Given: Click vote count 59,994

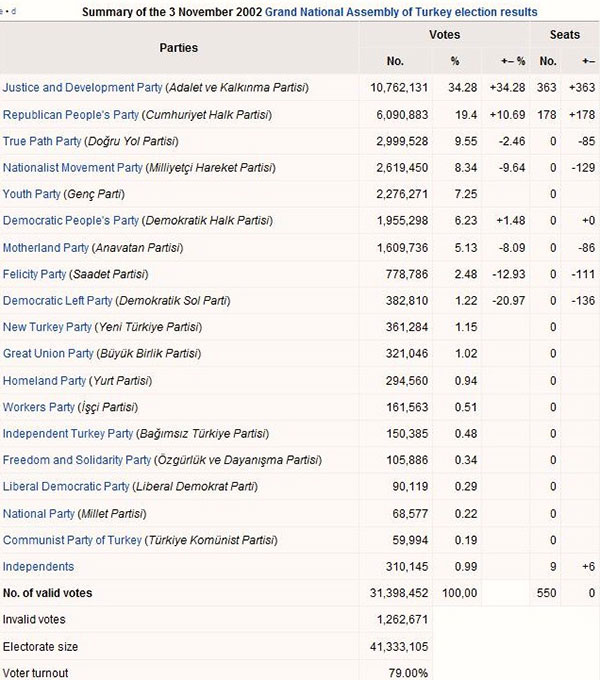Looking at the screenshot, I should coord(410,540).
